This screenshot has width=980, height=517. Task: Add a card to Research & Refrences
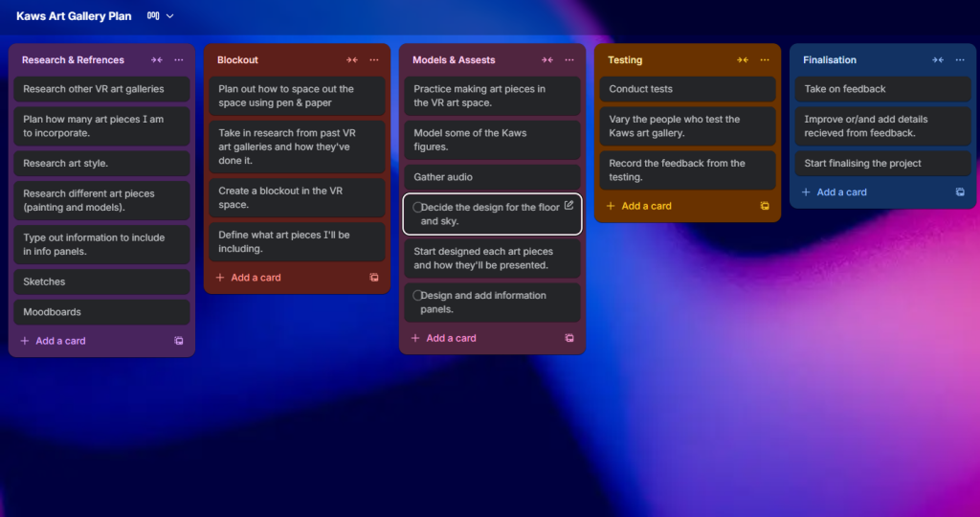pyautogui.click(x=61, y=341)
